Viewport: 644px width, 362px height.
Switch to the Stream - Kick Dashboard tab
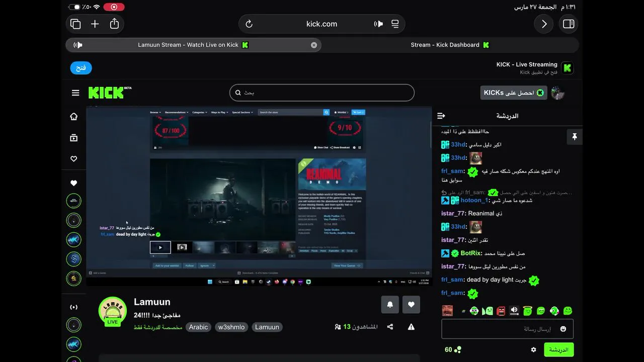450,45
